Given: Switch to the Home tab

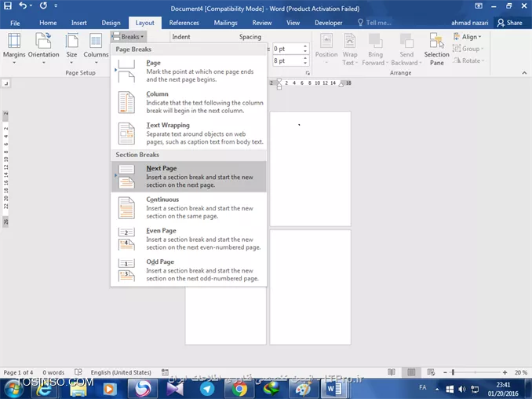Looking at the screenshot, I should tap(48, 23).
